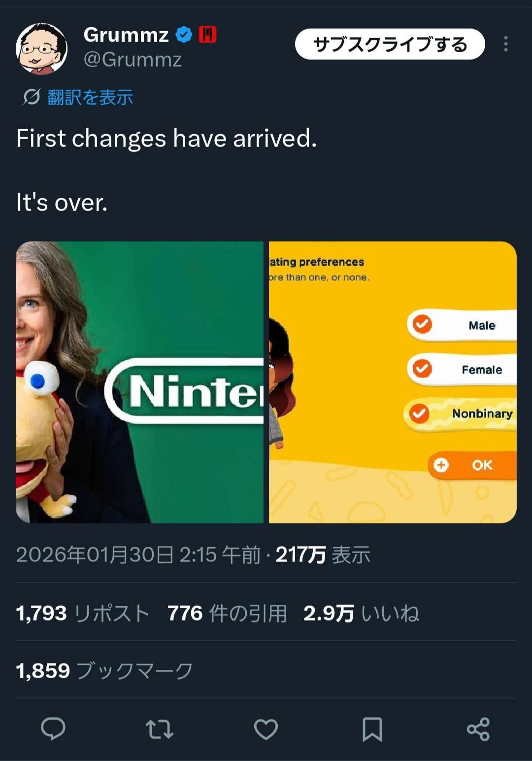Bookmark this post
The width and height of the screenshot is (532, 761).
(x=372, y=729)
